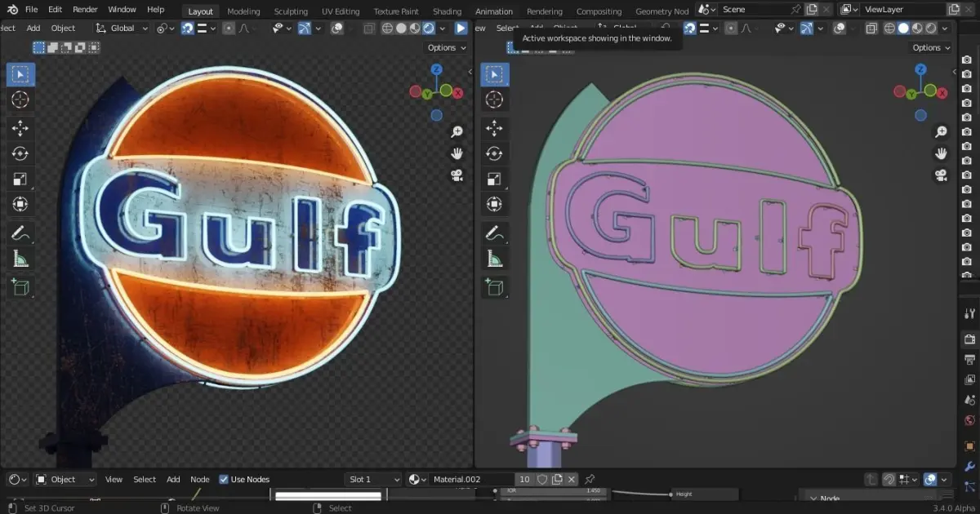Switch to the Shading workspace tab
Image resolution: width=980 pixels, height=514 pixels.
[x=447, y=11]
